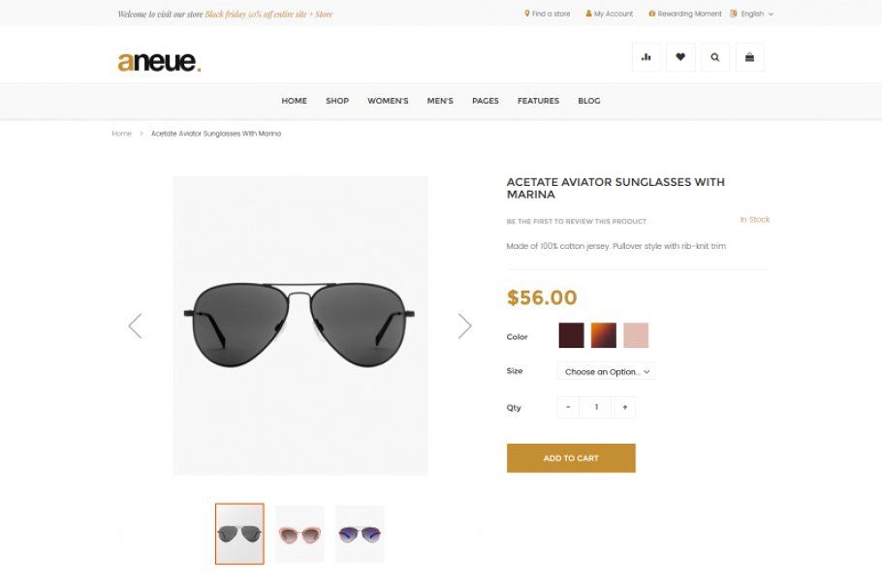Image resolution: width=882 pixels, height=588 pixels.
Task: Select the pink sunglasses thumbnail
Action: (299, 534)
